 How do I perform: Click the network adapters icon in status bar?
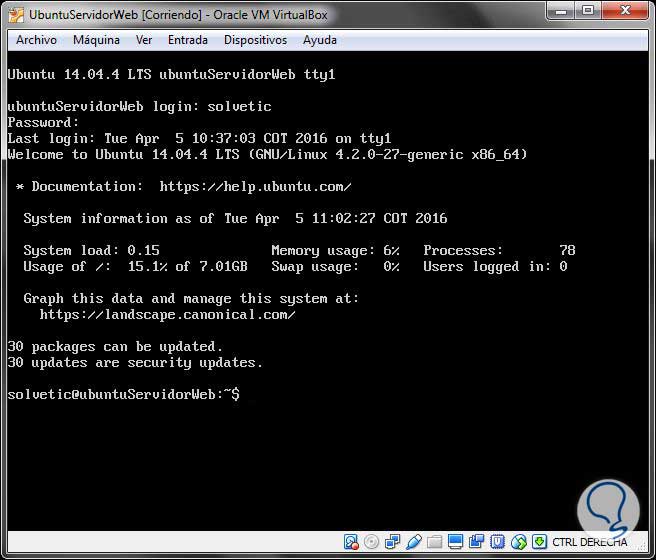(x=392, y=542)
